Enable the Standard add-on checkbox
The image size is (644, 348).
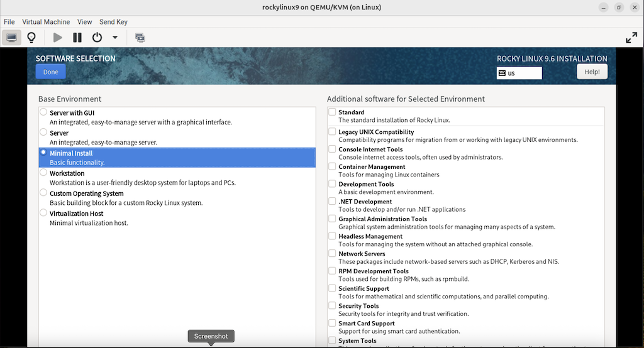point(332,112)
